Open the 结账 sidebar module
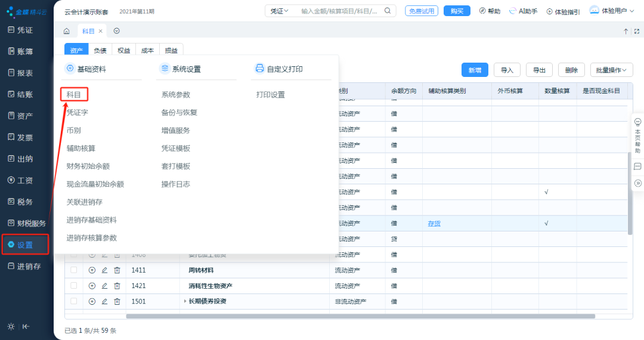 coord(20,94)
